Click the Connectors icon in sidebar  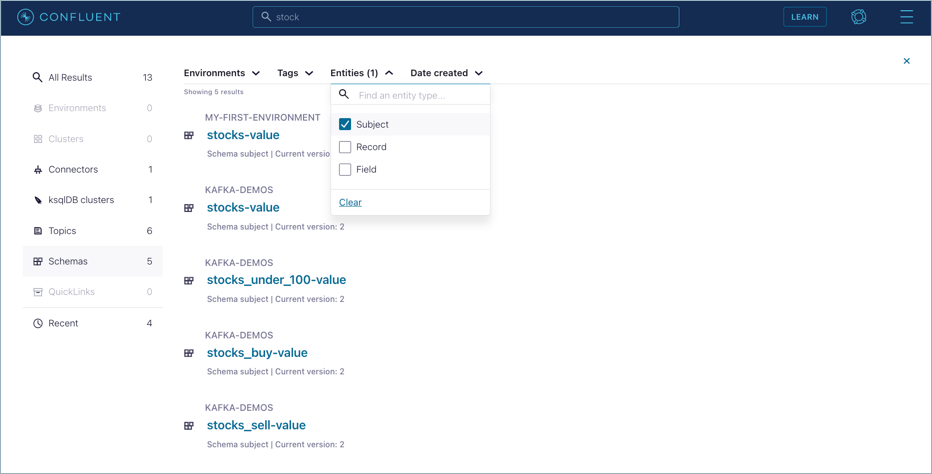pyautogui.click(x=38, y=170)
